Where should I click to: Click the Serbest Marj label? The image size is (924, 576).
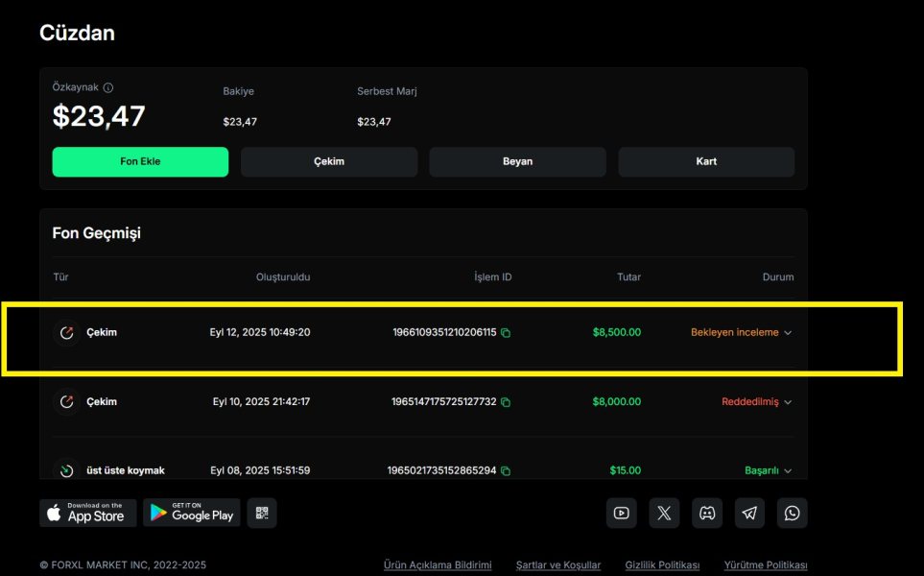(387, 91)
